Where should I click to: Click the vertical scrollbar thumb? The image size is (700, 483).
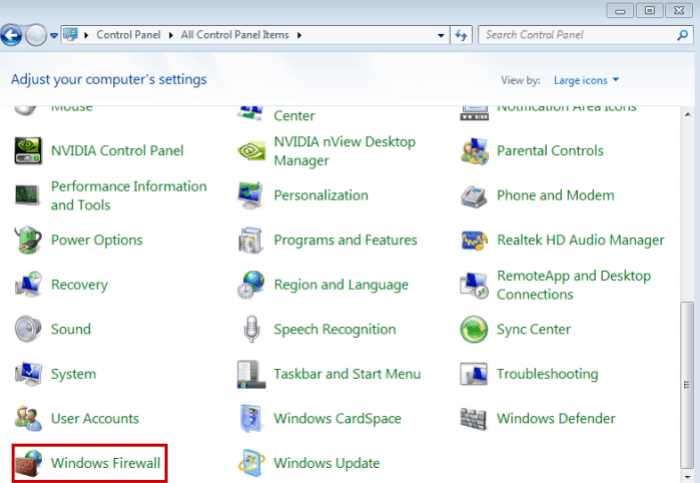tap(687, 385)
